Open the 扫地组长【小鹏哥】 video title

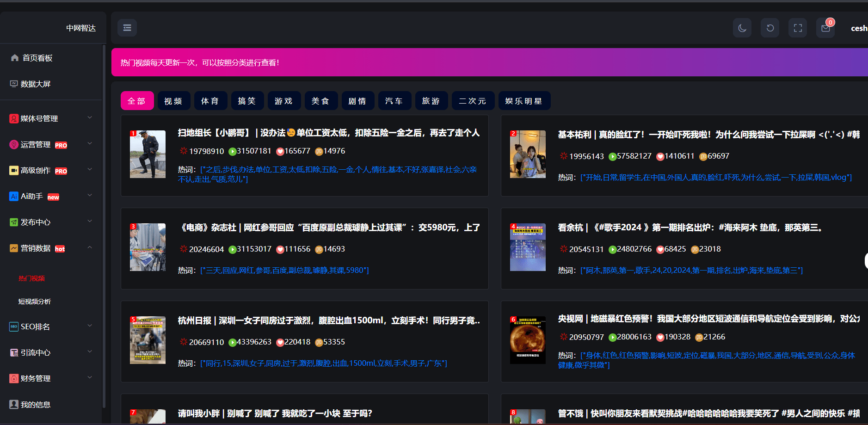pyautogui.click(x=328, y=133)
